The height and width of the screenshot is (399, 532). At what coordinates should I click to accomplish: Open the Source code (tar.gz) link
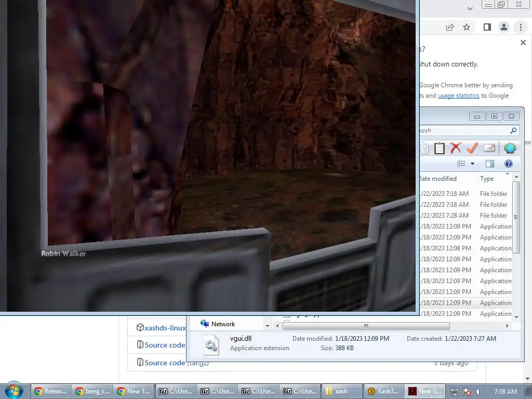click(177, 363)
